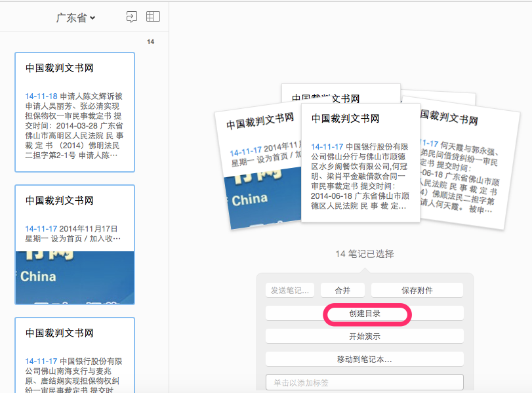Viewport: 532px width, 393px height.
Task: Switch the note list view layout icon
Action: [x=153, y=16]
